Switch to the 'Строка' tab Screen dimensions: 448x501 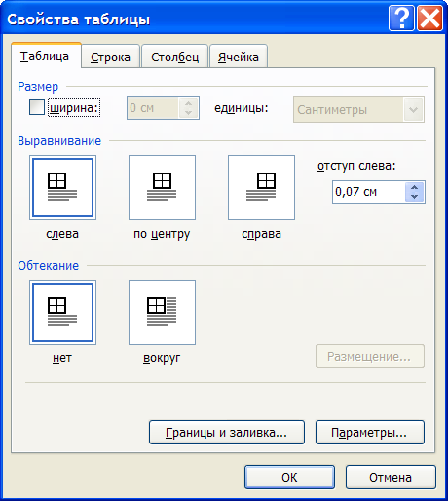[110, 57]
